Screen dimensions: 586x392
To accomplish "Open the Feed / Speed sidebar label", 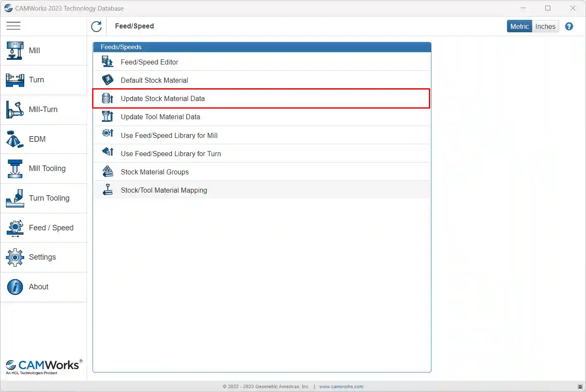I will pos(51,228).
